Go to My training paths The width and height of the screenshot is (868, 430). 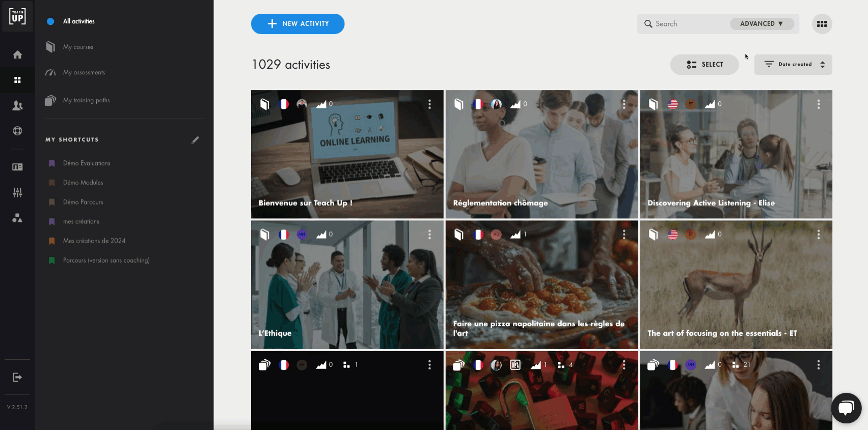[x=87, y=100]
